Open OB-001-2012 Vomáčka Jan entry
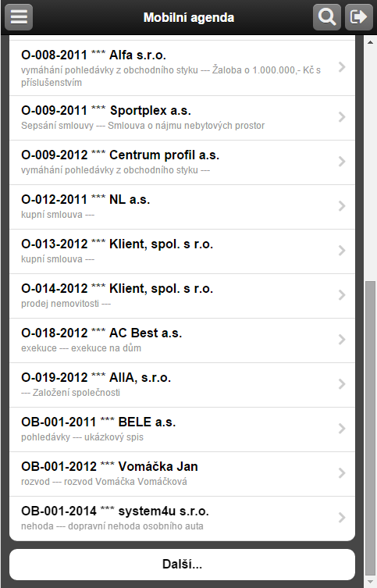 pos(182,474)
